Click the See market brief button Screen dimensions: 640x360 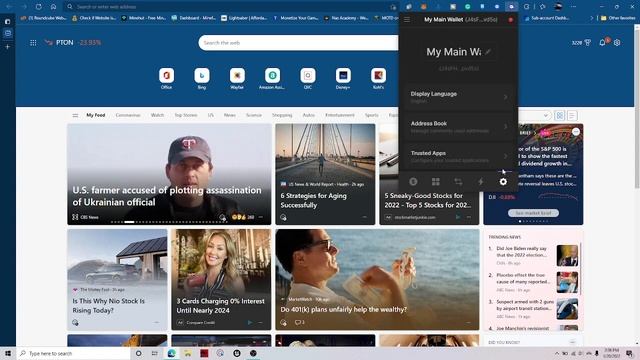point(533,213)
